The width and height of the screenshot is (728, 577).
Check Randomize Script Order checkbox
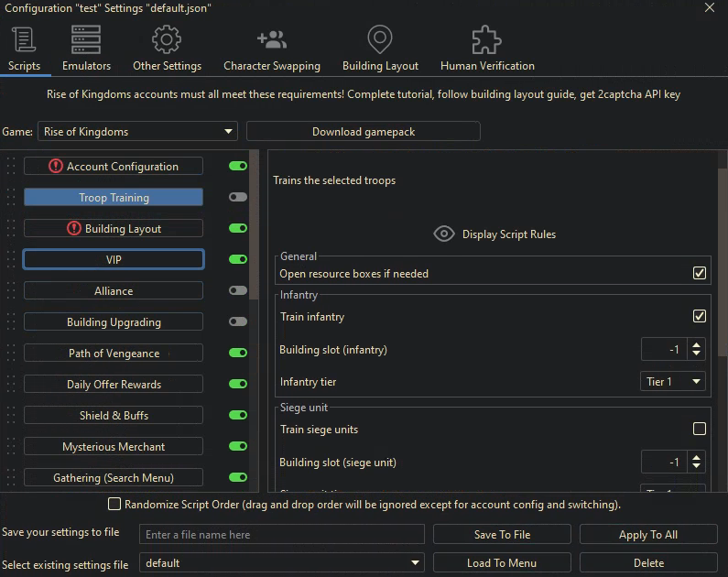(x=114, y=504)
